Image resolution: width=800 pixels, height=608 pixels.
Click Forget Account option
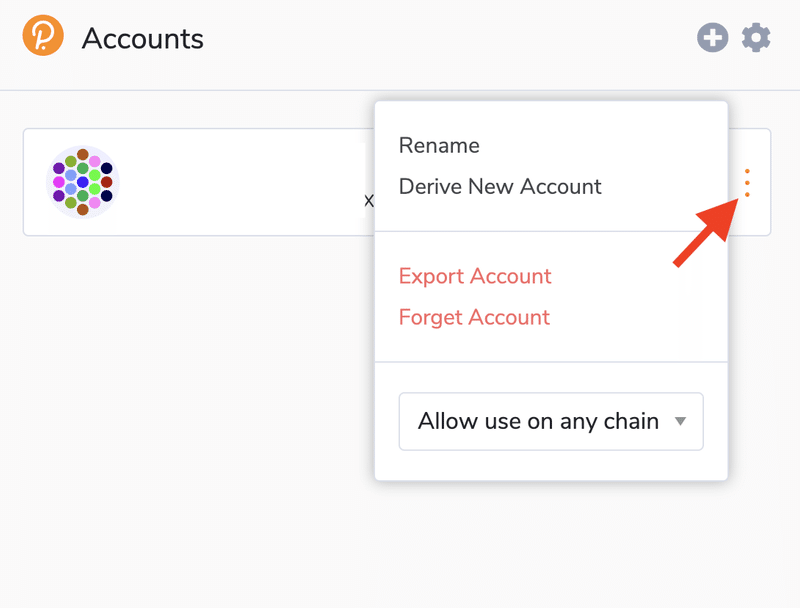[474, 317]
